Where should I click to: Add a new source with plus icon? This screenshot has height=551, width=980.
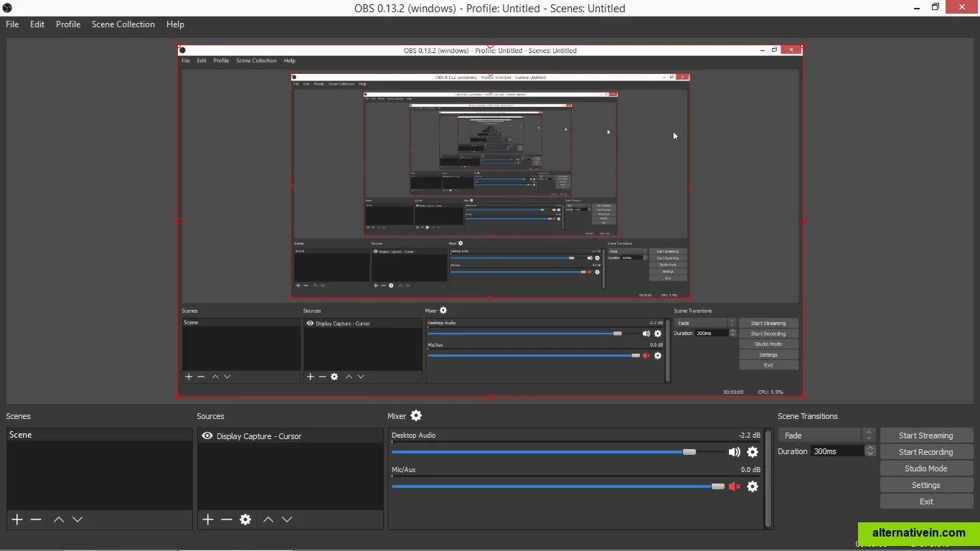[208, 519]
